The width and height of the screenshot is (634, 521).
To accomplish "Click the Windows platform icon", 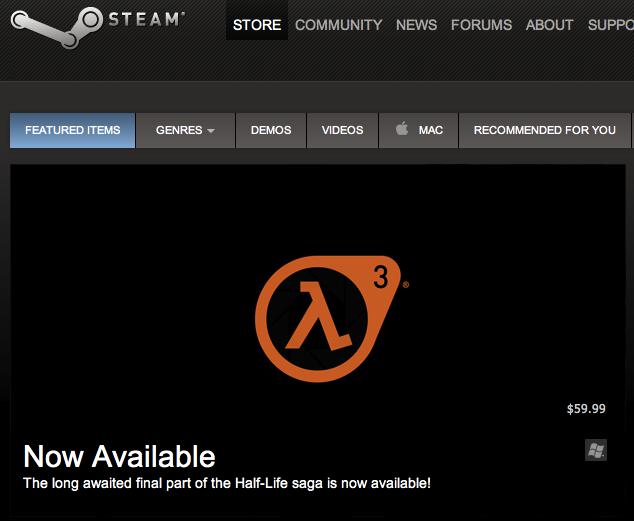I will [596, 450].
